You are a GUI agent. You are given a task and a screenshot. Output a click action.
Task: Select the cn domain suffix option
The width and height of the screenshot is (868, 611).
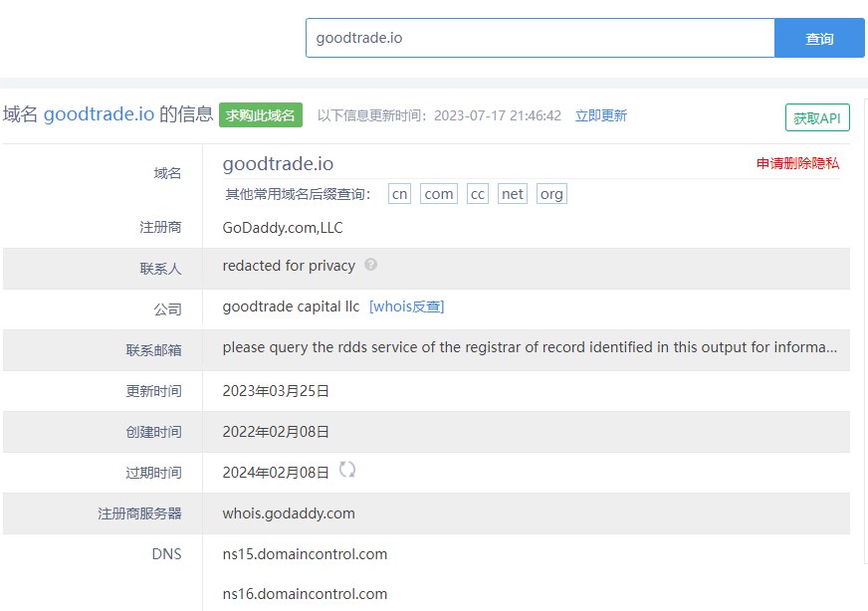click(x=400, y=194)
